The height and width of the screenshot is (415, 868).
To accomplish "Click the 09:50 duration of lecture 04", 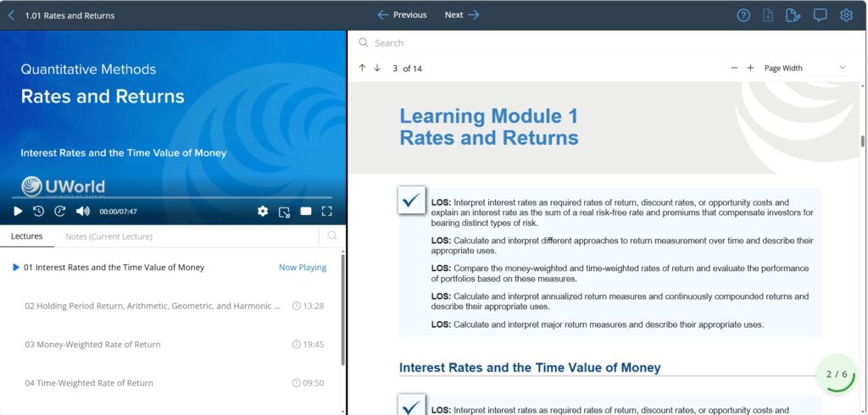I will click(x=308, y=383).
